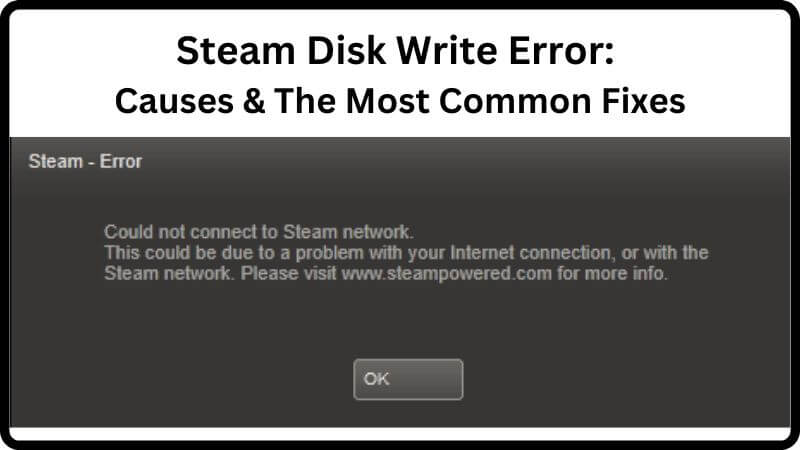Click the word 'Error' in dialog title
The image size is (800, 450).
pos(121,161)
